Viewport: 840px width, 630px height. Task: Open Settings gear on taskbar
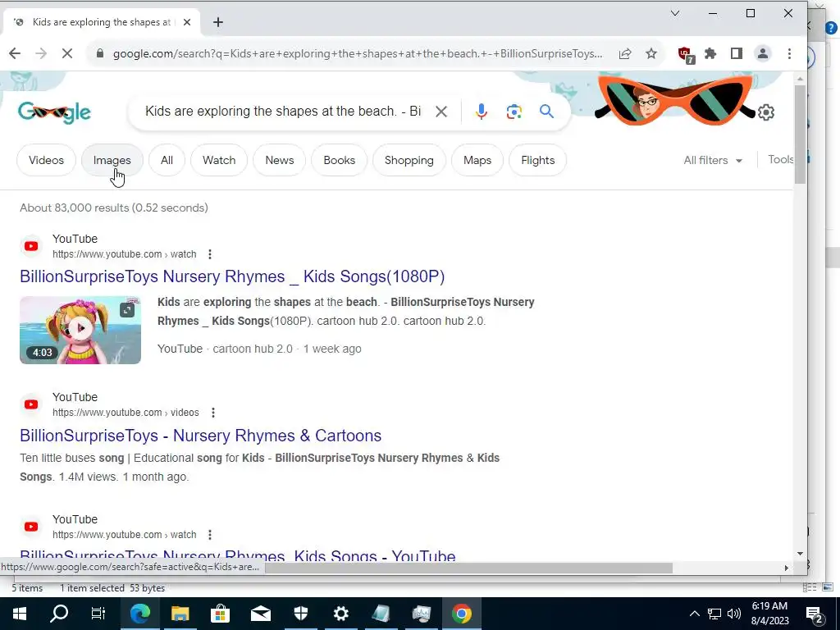[340, 614]
